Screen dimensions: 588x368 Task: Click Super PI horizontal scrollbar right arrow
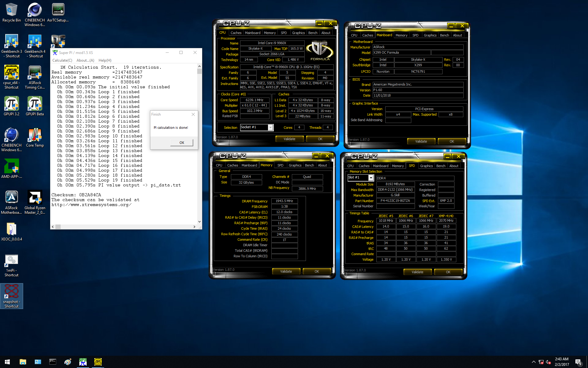pos(194,227)
